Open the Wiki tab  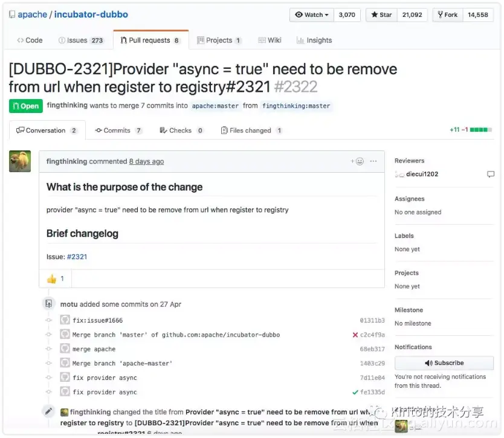coord(270,40)
